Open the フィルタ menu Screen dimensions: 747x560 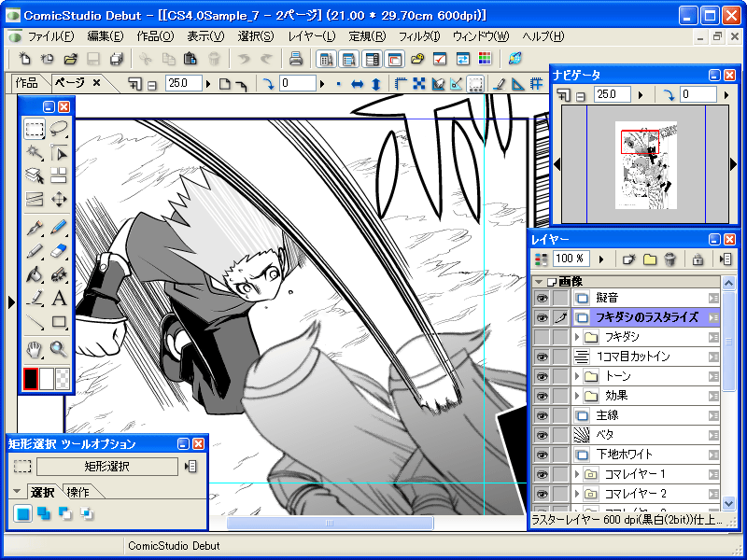[x=419, y=36]
